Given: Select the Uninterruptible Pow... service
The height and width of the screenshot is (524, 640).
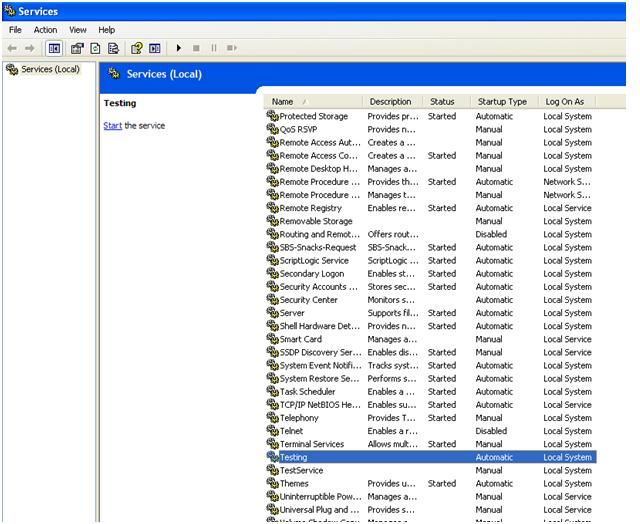Looking at the screenshot, I should coord(431,496).
